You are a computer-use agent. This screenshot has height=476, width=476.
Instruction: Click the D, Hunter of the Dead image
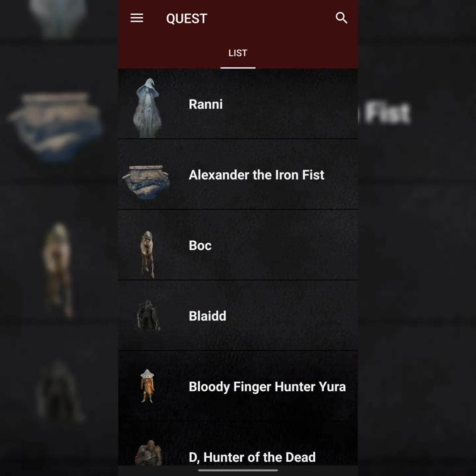(x=148, y=453)
